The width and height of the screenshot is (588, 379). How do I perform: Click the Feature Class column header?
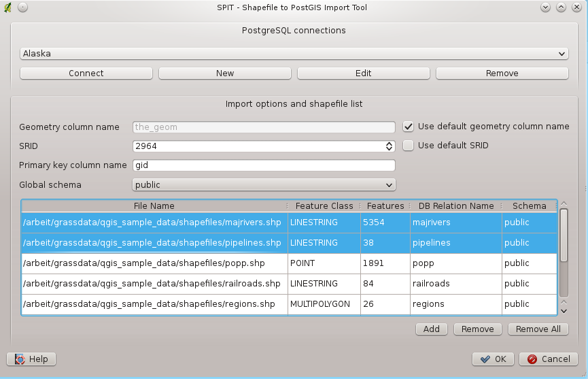point(324,205)
